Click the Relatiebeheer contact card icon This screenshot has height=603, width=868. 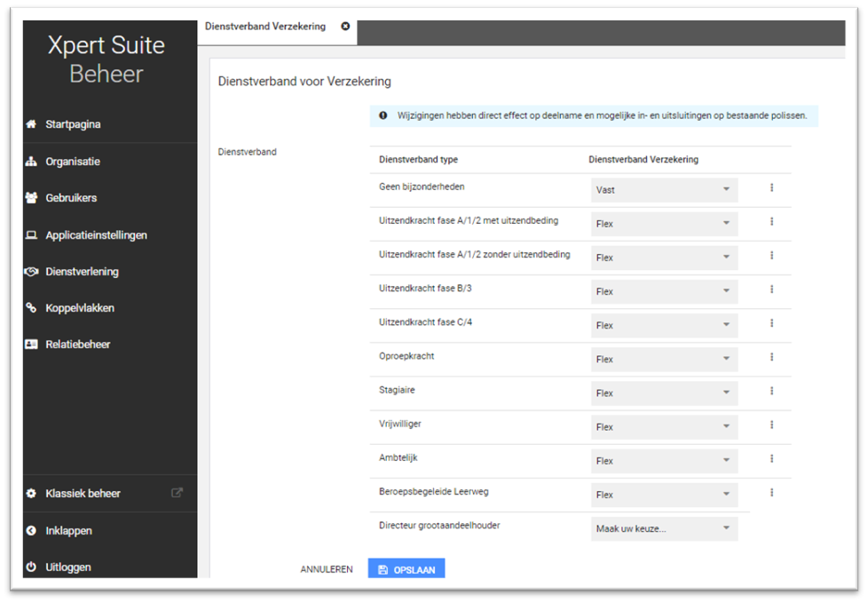[31, 345]
